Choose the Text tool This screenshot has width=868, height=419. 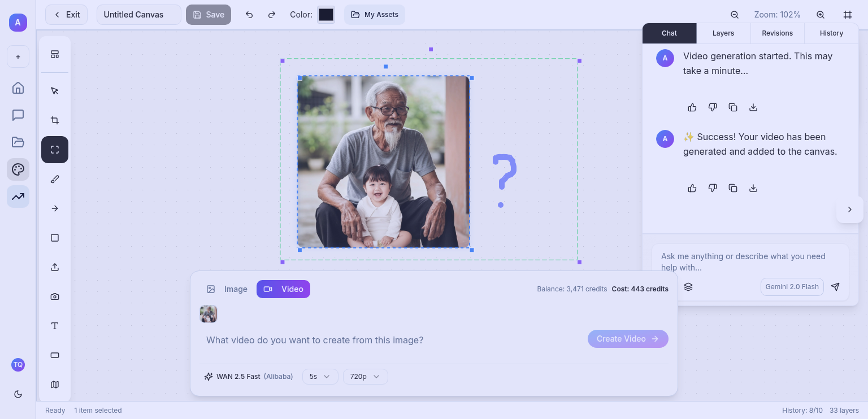[x=55, y=326]
